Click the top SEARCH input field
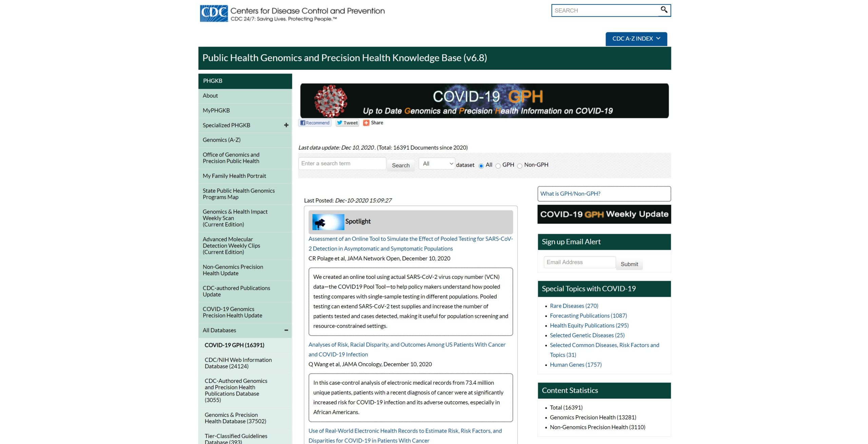This screenshot has width=868, height=444. 605,11
